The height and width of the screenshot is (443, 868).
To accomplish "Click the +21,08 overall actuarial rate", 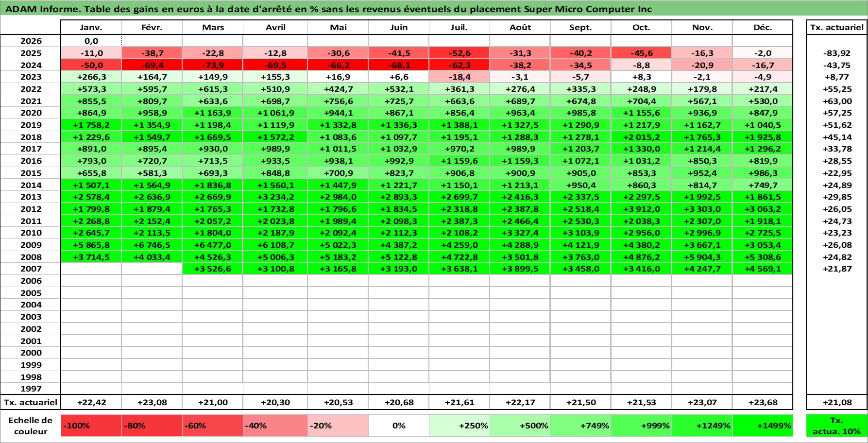I will (x=836, y=402).
